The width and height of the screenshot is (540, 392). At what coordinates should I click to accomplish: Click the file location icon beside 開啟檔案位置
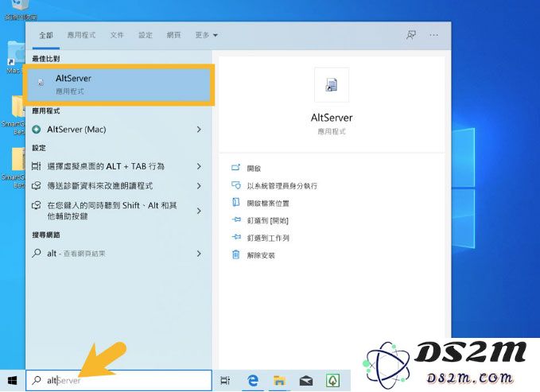tap(236, 202)
